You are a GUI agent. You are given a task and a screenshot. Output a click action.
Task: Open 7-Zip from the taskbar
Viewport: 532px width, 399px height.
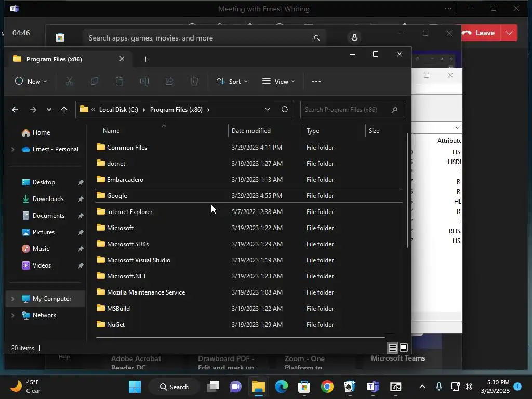[395, 387]
